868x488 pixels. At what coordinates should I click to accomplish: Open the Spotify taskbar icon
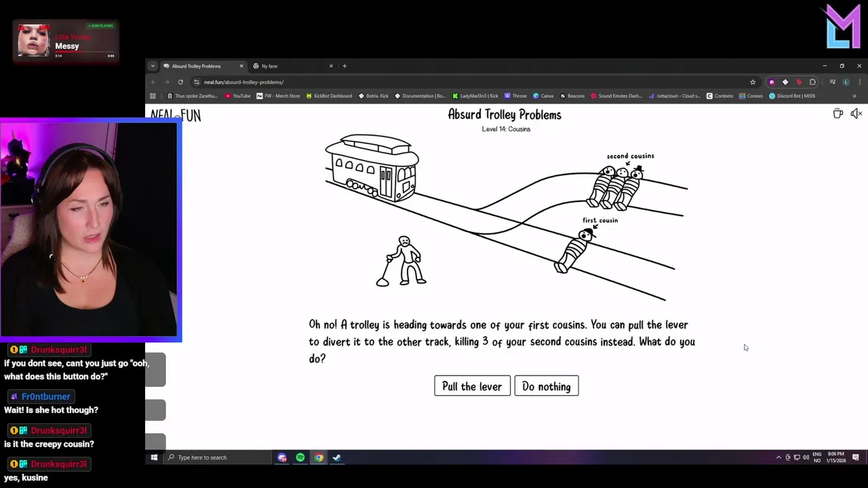pos(300,457)
